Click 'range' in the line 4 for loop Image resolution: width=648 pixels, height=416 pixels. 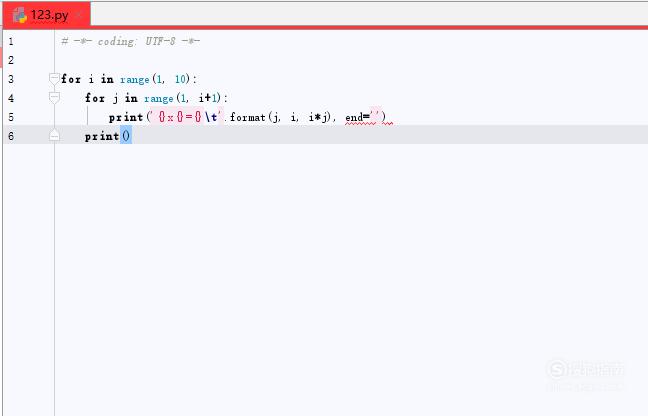159,98
